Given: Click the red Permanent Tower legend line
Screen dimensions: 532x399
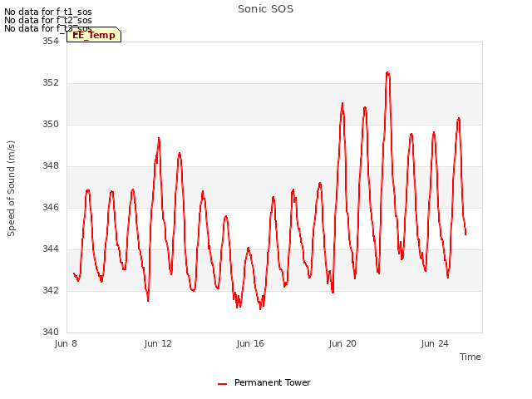Looking at the screenshot, I should (x=222, y=384).
